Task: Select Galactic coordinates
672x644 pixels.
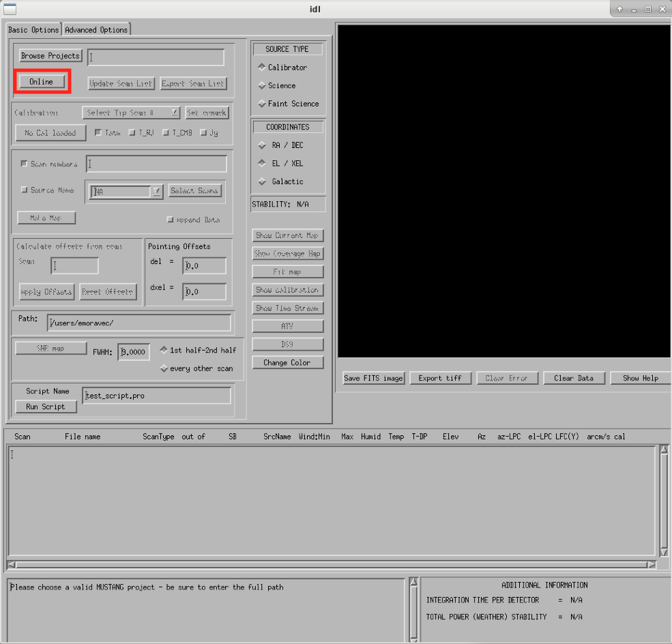Action: (x=262, y=181)
